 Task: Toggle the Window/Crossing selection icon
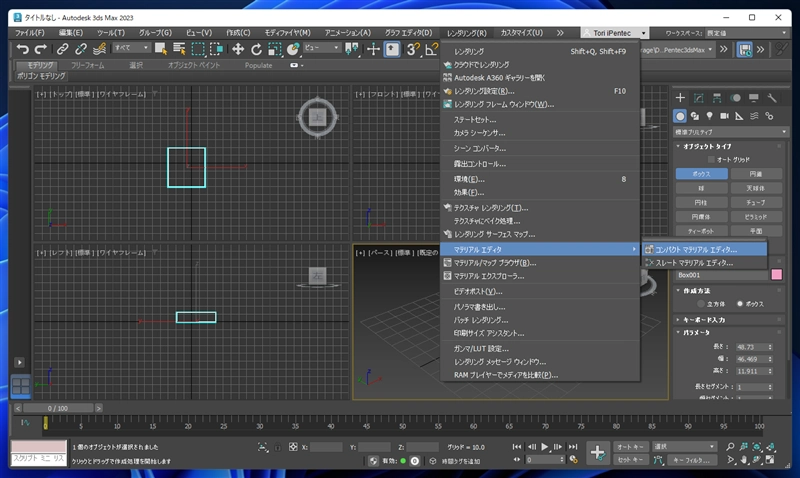click(216, 49)
